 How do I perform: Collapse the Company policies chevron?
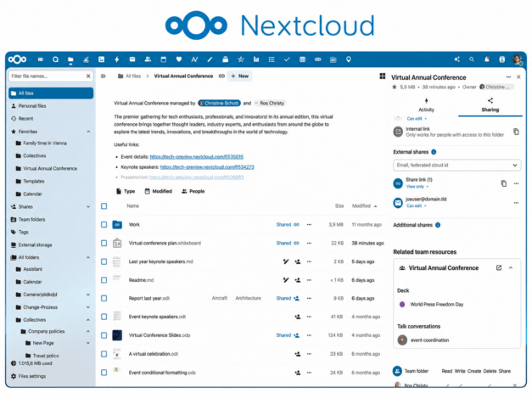click(x=88, y=331)
